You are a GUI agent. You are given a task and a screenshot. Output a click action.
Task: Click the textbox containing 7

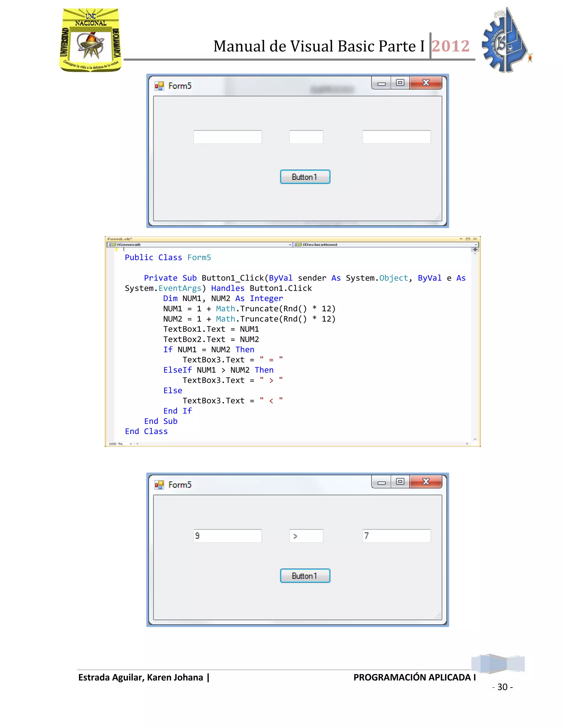(397, 536)
